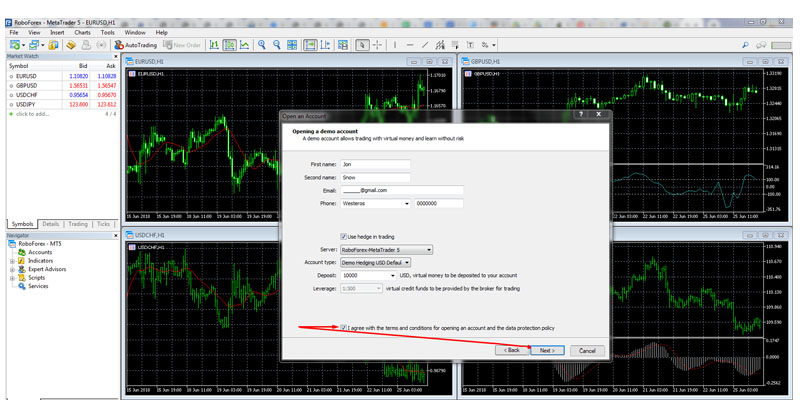Toggle the terms and conditions agreement checkbox
Image resolution: width=800 pixels, height=420 pixels.
[343, 328]
